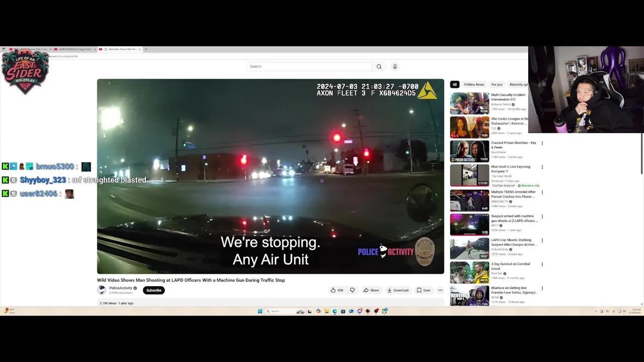The width and height of the screenshot is (644, 362).
Task: Like the video with thumbs up
Action: (x=337, y=290)
